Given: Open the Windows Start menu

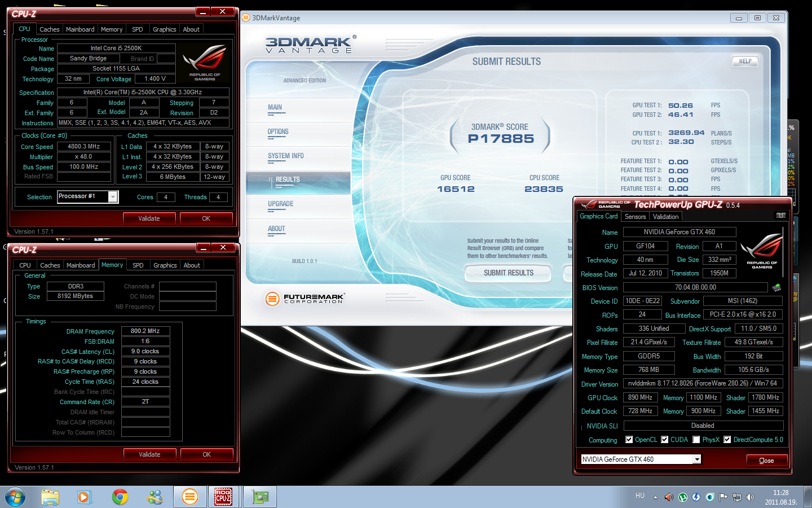Looking at the screenshot, I should point(15,497).
